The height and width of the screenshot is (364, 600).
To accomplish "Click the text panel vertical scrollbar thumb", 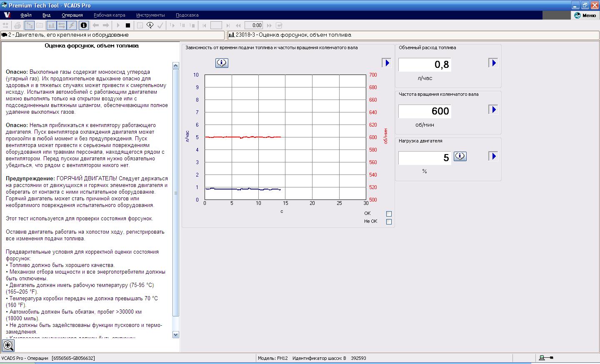I will [175, 193].
